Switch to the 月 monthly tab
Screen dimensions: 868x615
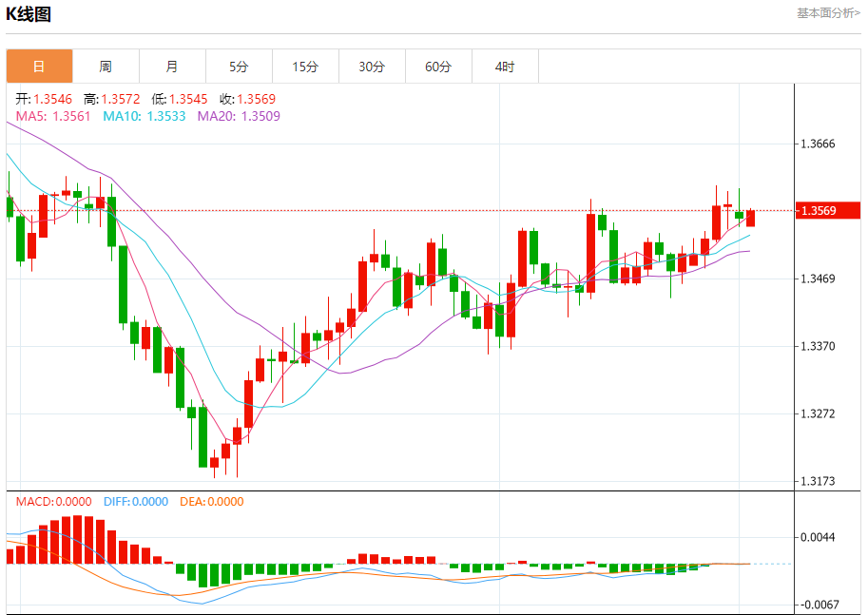[172, 67]
